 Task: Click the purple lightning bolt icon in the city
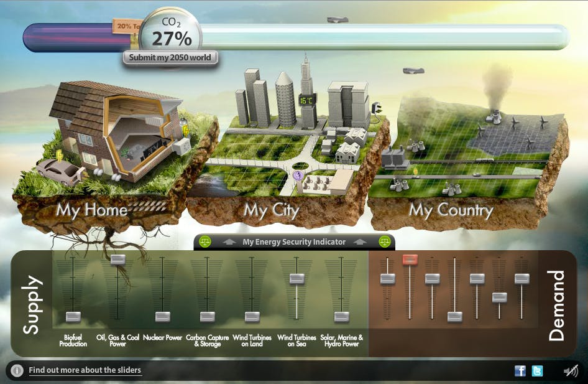click(298, 175)
